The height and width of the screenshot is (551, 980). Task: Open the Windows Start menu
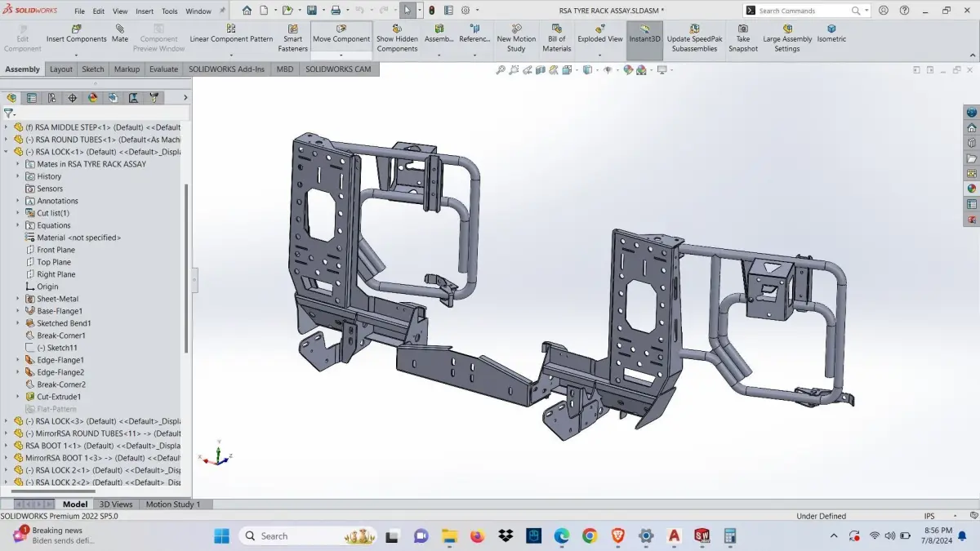tap(221, 535)
